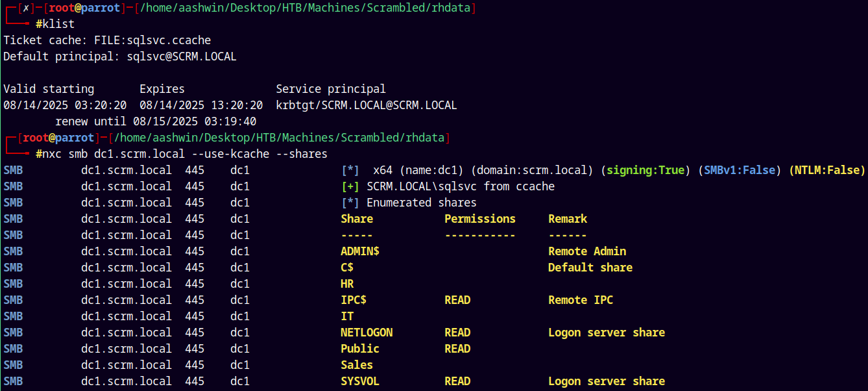This screenshot has width=868, height=391.
Task: Click the READ permission for IPC$
Action: click(x=457, y=300)
